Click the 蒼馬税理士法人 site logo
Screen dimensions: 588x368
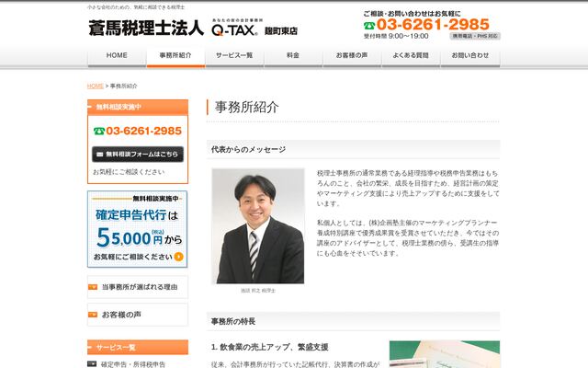[x=146, y=28]
